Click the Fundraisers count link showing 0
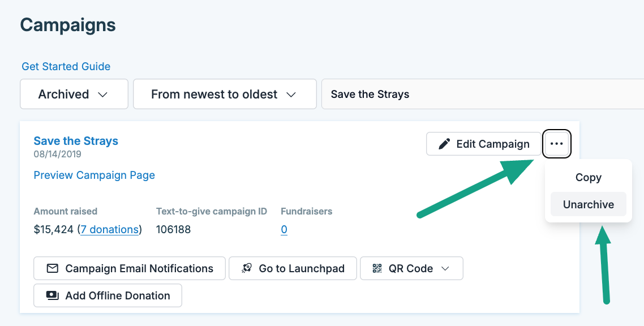Screen dimensions: 644x326 (284, 229)
